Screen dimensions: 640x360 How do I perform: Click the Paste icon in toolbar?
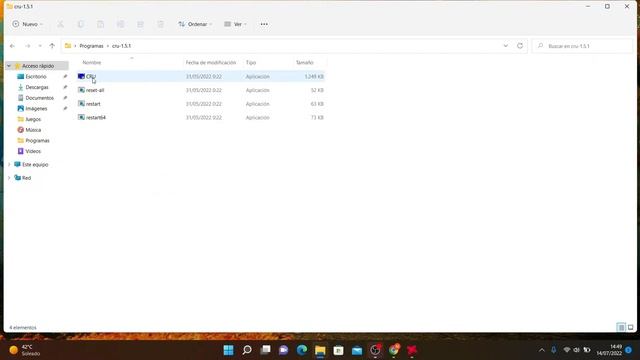tap(100, 24)
